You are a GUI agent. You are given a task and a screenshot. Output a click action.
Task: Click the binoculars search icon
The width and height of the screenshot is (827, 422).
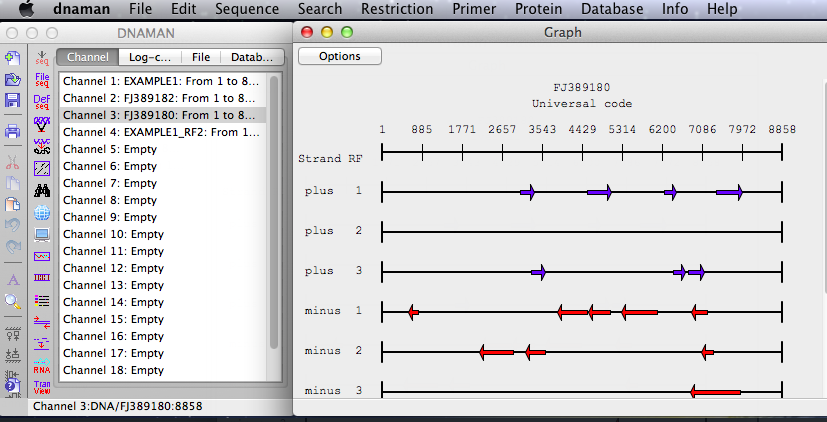click(x=42, y=190)
